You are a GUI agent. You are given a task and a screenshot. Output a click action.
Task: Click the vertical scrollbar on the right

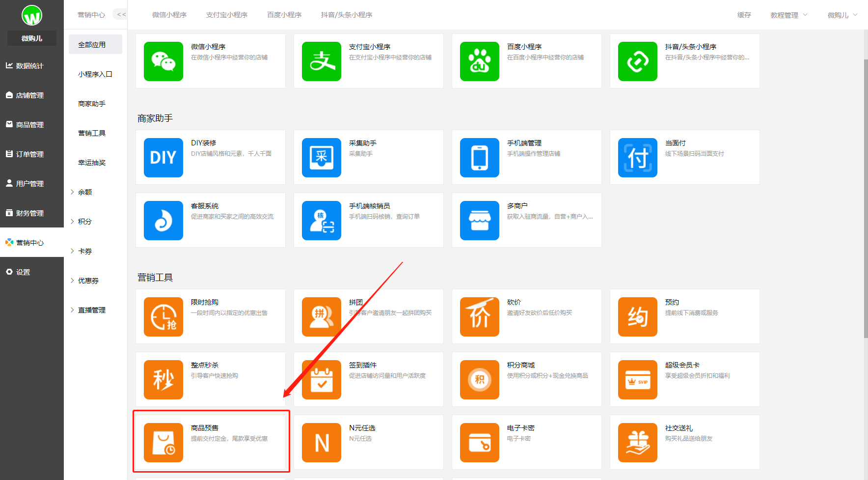pos(865,197)
